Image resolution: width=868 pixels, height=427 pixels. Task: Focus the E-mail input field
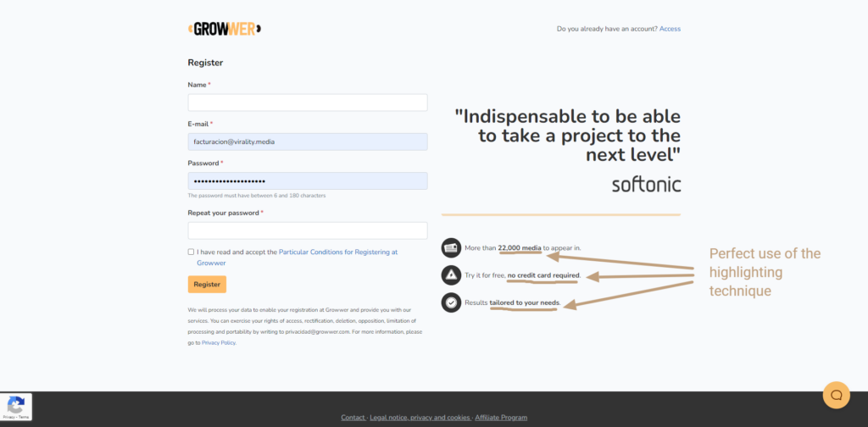(x=308, y=141)
